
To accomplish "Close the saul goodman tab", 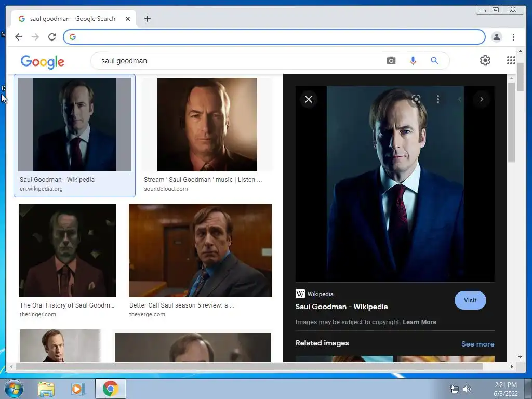I will (128, 19).
